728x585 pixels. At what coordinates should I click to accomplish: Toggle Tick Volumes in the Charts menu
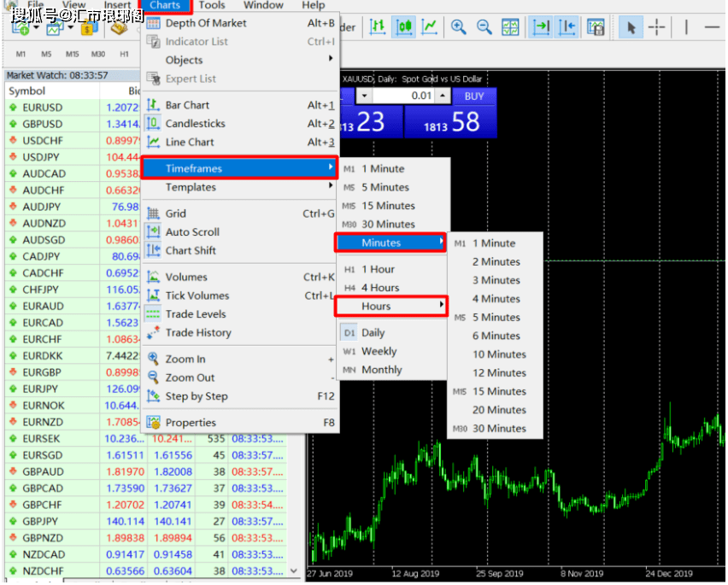click(240, 295)
